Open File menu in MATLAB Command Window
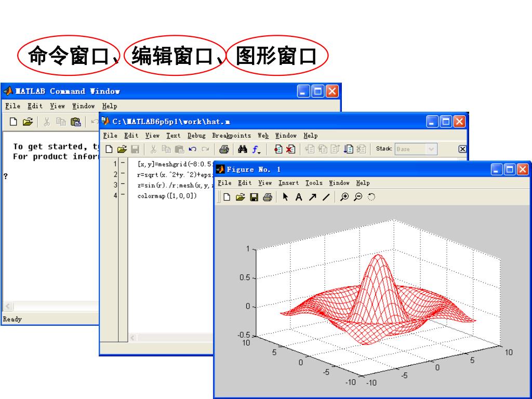The height and width of the screenshot is (399, 532). pos(12,106)
